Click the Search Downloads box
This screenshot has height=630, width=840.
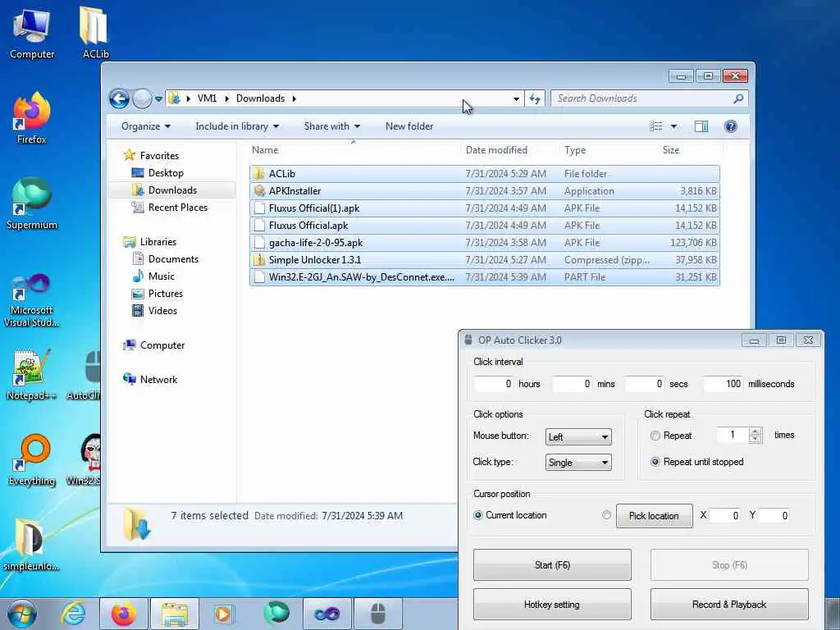tap(641, 98)
